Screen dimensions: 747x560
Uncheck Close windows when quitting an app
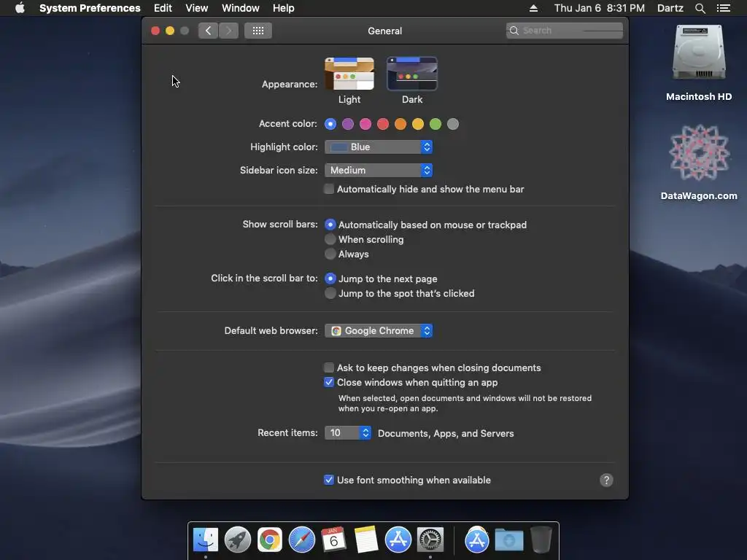[x=329, y=382]
